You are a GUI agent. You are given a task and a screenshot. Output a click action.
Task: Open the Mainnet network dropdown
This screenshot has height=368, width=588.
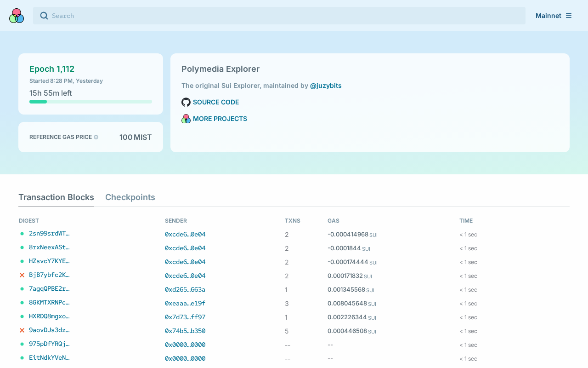coord(548,16)
